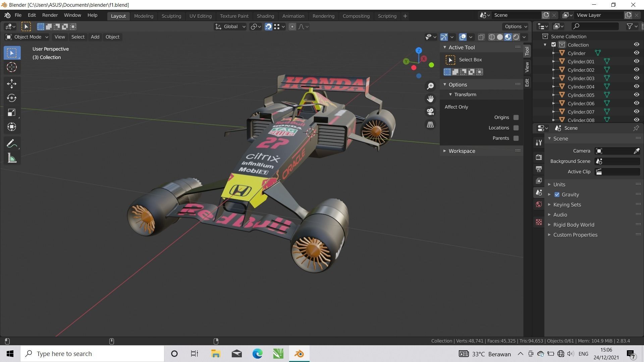Enable Affect Only Locations checkbox
This screenshot has height=362, width=644.
tap(516, 128)
